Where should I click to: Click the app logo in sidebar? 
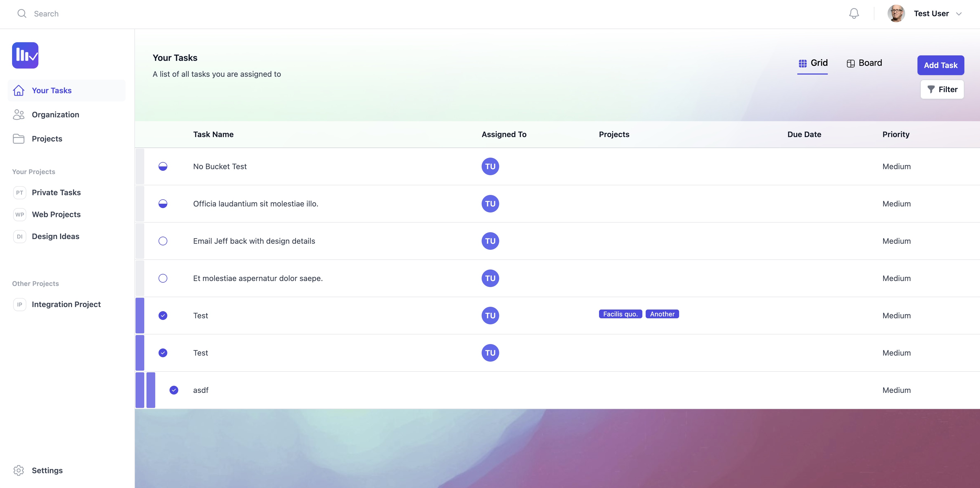25,56
